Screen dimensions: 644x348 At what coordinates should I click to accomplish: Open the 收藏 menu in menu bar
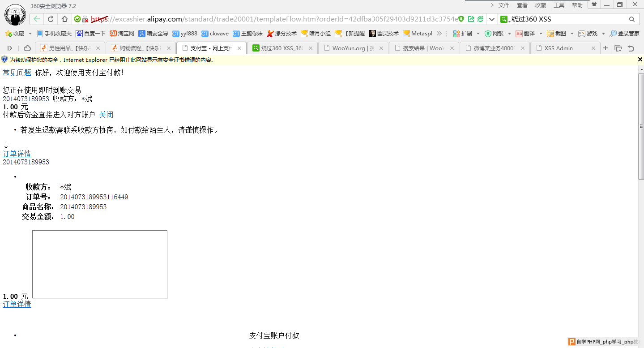(x=541, y=5)
